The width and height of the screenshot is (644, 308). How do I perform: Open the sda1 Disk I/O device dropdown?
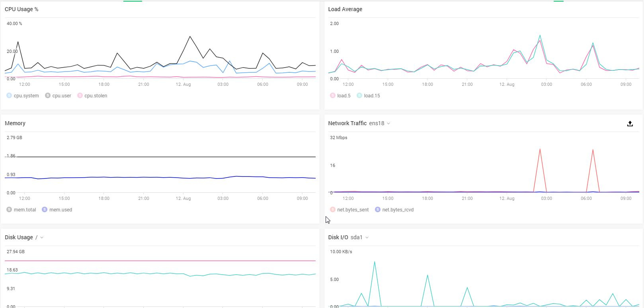click(360, 238)
